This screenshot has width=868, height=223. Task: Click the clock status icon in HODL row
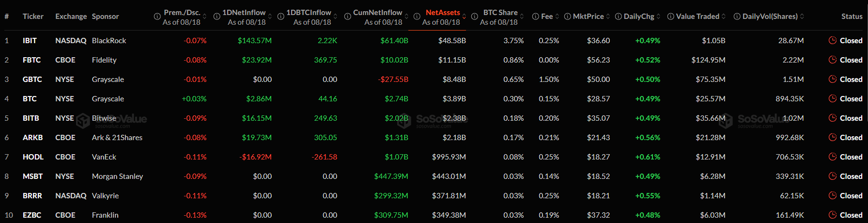(x=833, y=157)
